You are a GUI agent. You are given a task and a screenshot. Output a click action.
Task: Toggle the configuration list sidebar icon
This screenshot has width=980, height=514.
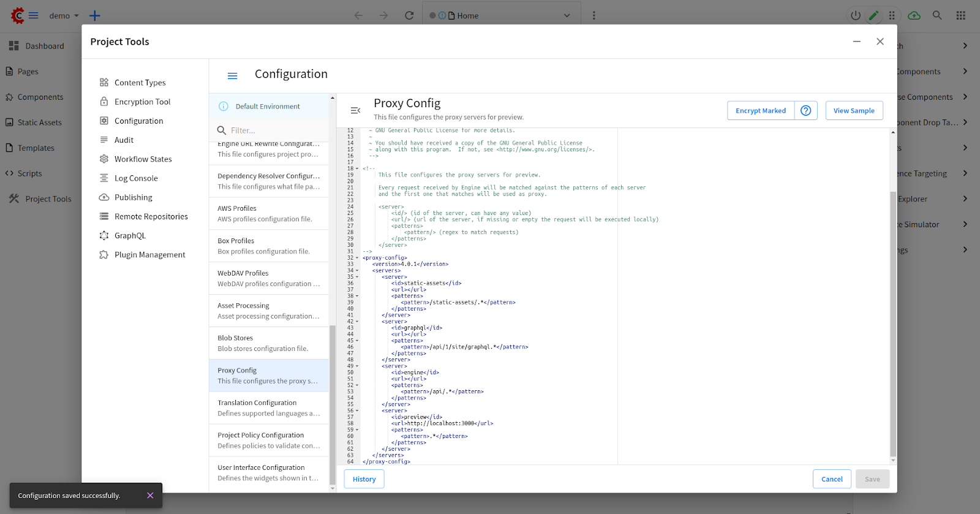(x=355, y=110)
